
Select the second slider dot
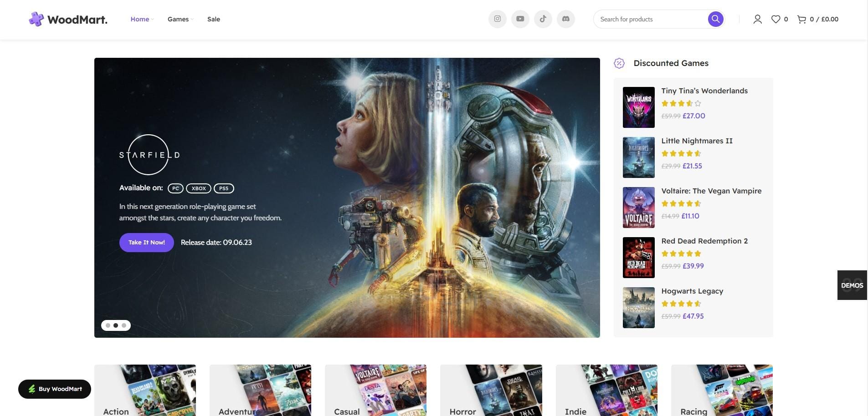[x=116, y=325]
